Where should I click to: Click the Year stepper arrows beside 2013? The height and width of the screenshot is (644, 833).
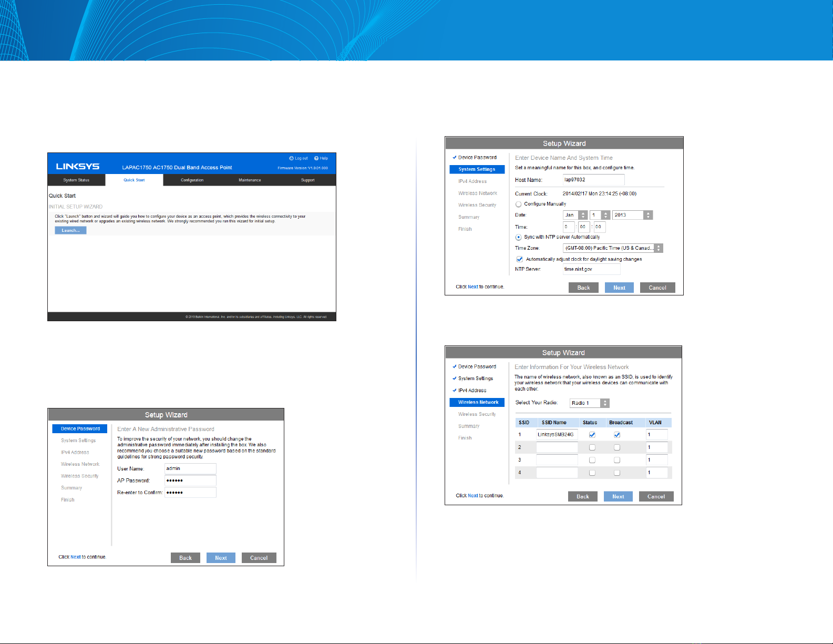(648, 215)
